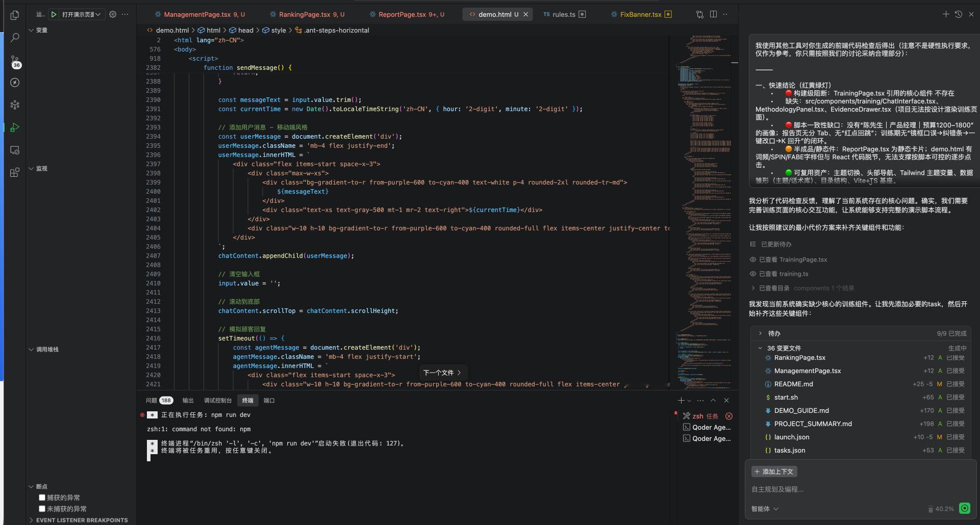Open the 调试控制台 panel tab
980x525 pixels.
[218, 400]
